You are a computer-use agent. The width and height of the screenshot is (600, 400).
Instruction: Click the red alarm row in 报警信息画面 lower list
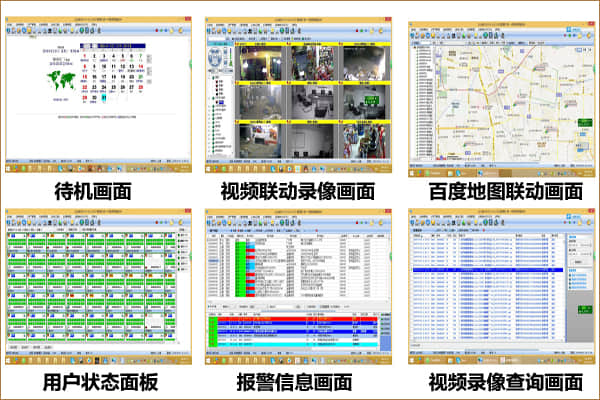point(297,319)
